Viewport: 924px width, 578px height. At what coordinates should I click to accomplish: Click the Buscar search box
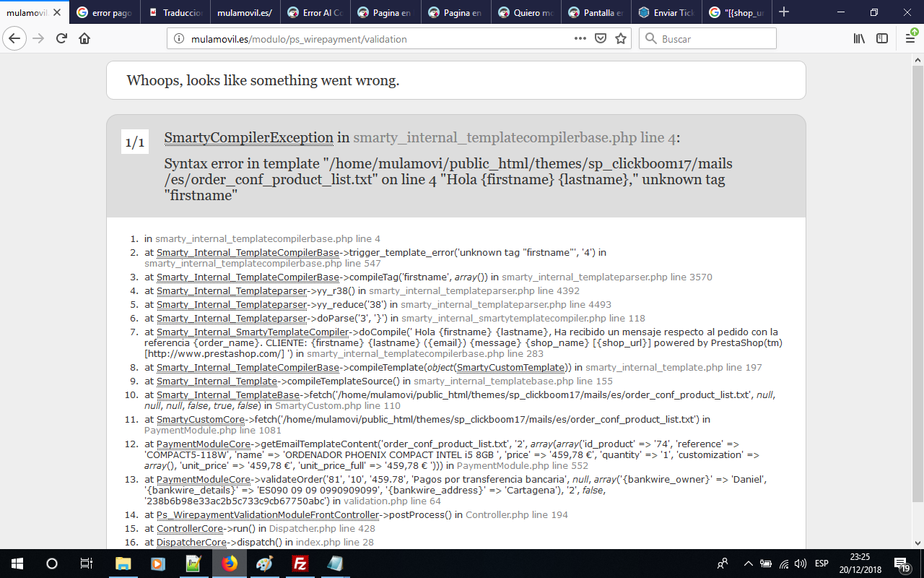point(707,38)
